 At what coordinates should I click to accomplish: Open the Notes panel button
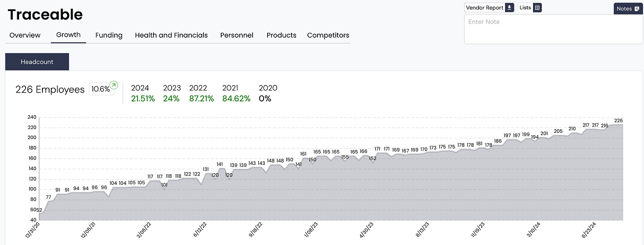pyautogui.click(x=628, y=8)
